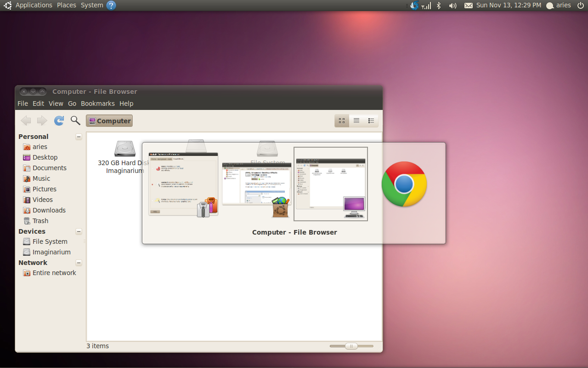Adjust the zoom slider at the bottom
Image resolution: width=588 pixels, height=368 pixels.
[x=351, y=345]
